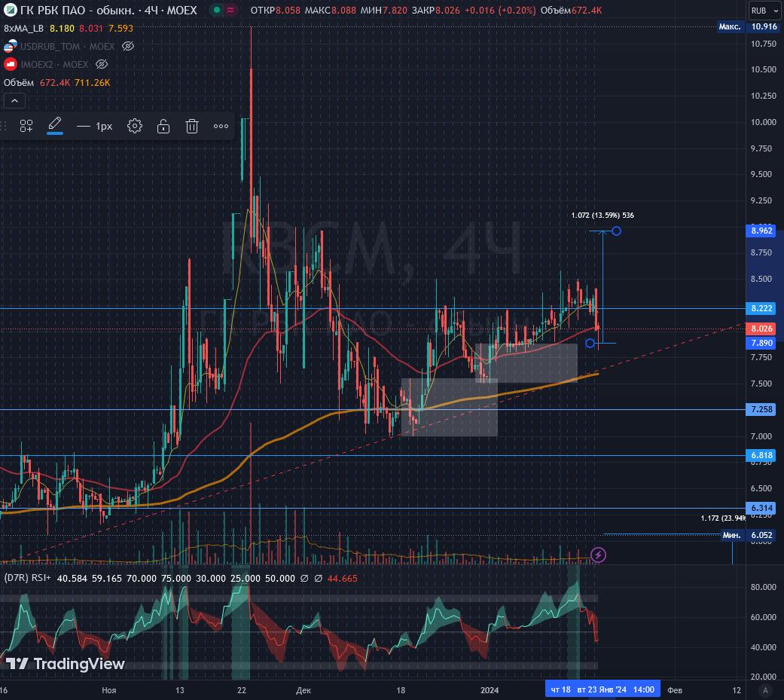Viewport: 784px width, 700px height.
Task: Show the hidden USDRUB_TOM series
Action: (128, 47)
